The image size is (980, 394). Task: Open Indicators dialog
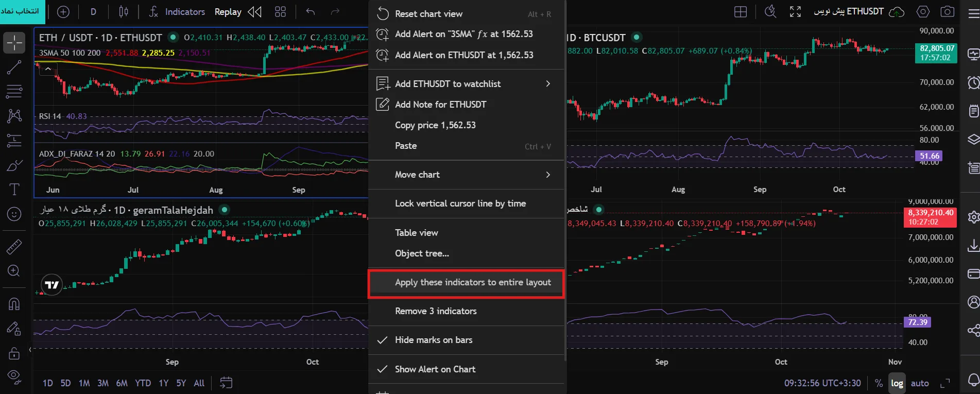click(x=177, y=12)
